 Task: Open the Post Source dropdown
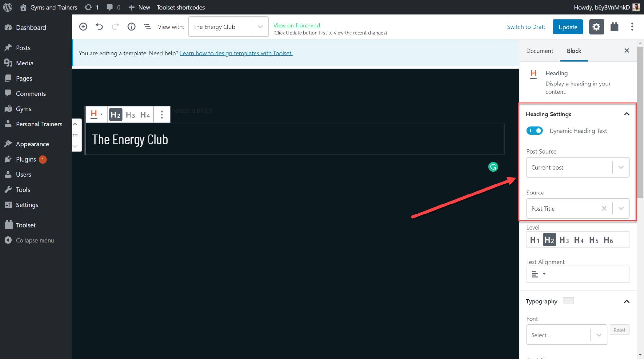coord(621,167)
